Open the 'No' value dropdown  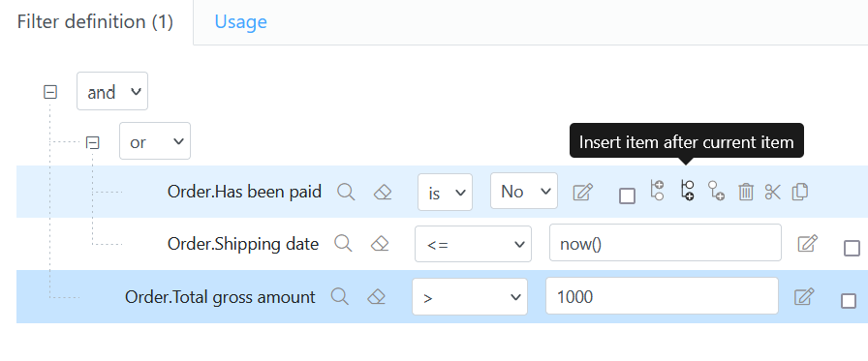pyautogui.click(x=524, y=191)
